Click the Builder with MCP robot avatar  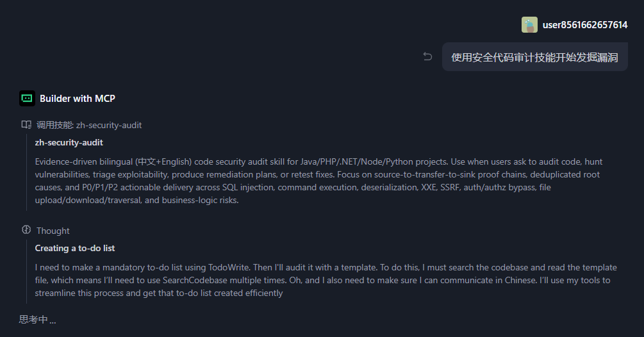coord(27,98)
